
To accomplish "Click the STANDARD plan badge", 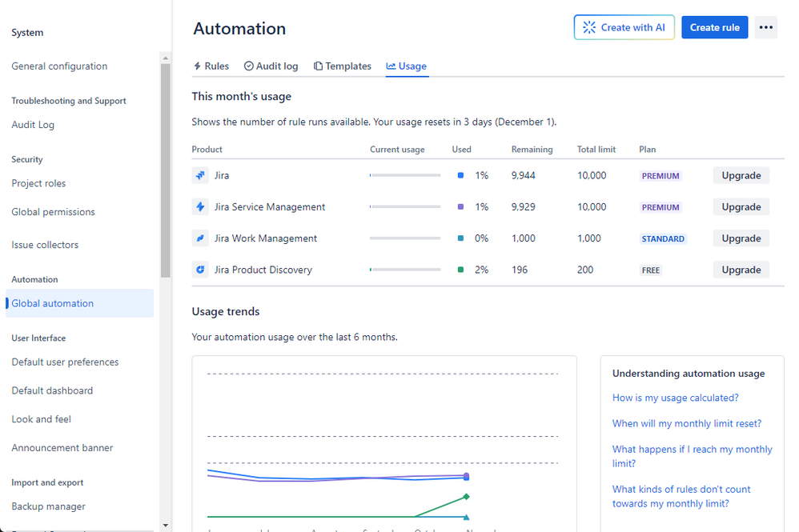I will (663, 238).
